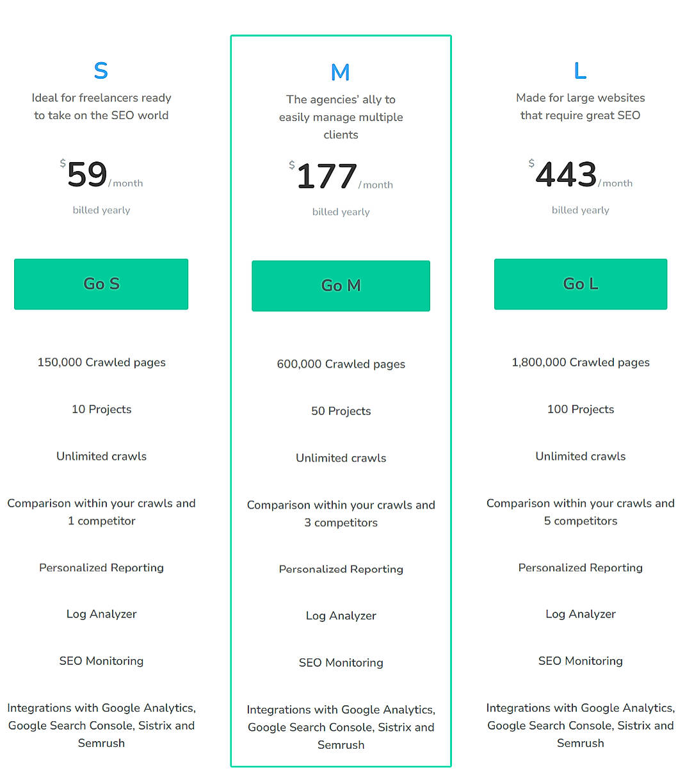Click 150,000 Crawled pages in S column
Image resolution: width=685 pixels, height=784 pixels.
click(101, 362)
